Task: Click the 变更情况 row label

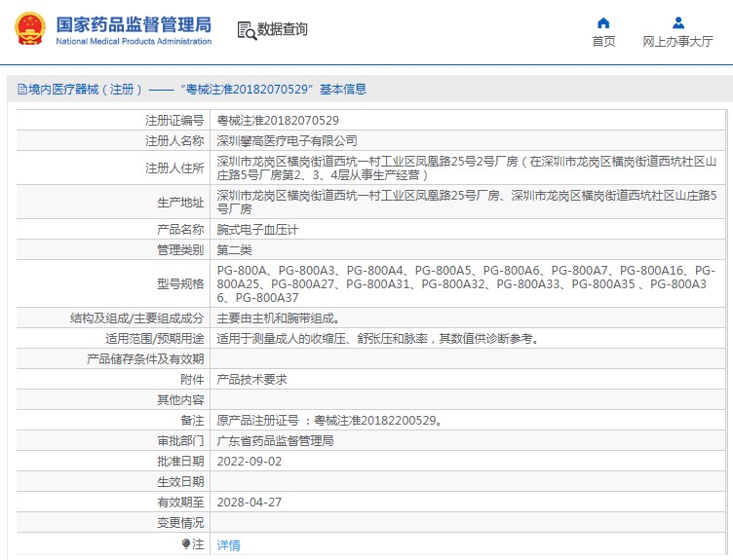Action: pyautogui.click(x=180, y=523)
